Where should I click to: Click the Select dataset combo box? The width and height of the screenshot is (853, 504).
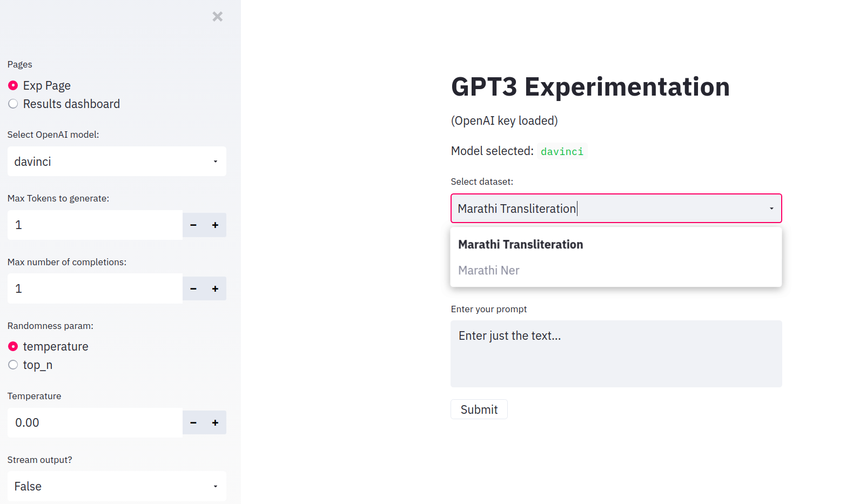[616, 208]
